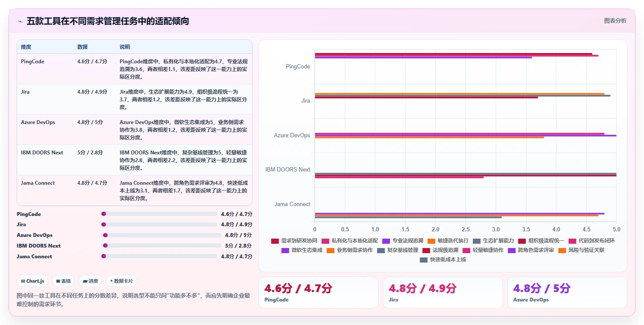Toggle the 组织级流程统一 legend item

[x=541, y=241]
